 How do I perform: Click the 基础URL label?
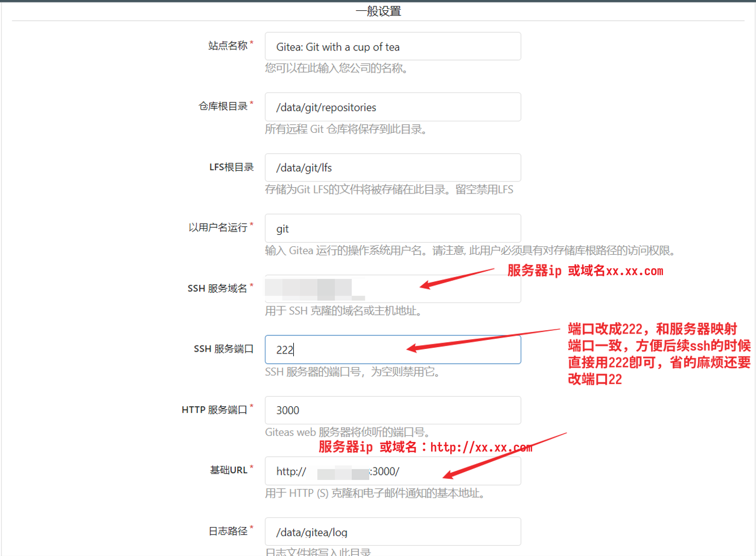[x=229, y=470]
